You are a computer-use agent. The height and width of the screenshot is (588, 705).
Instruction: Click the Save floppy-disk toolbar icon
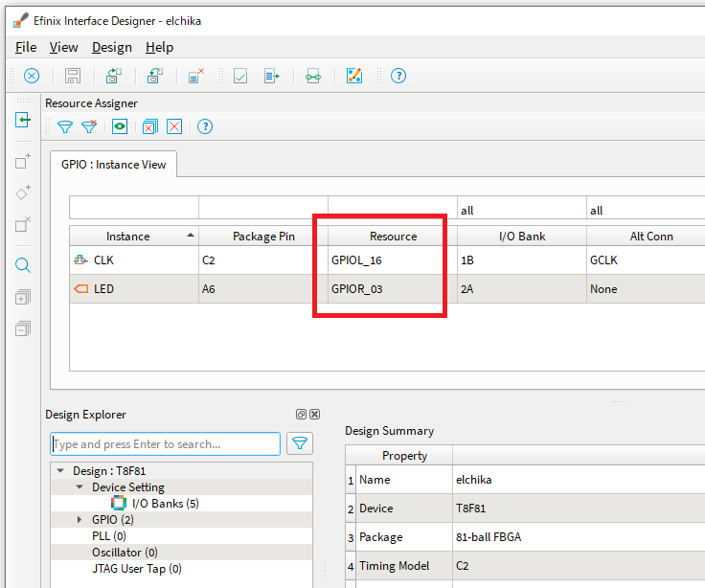pyautogui.click(x=73, y=76)
